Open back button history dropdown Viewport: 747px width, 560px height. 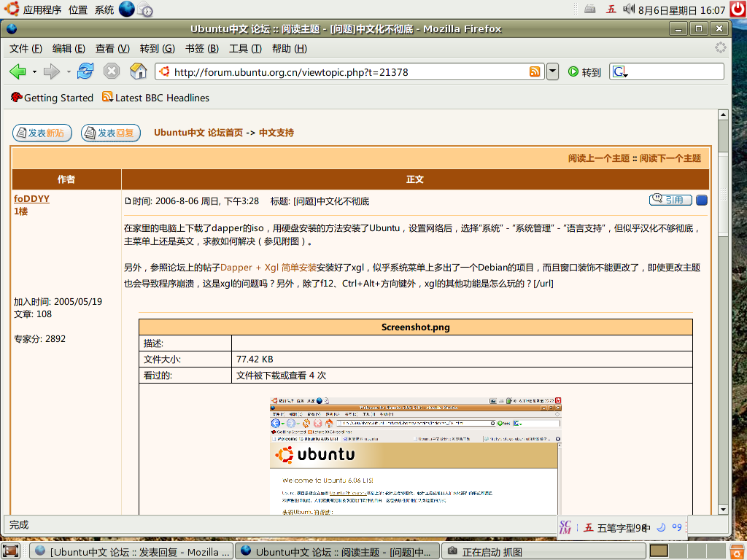coord(34,72)
